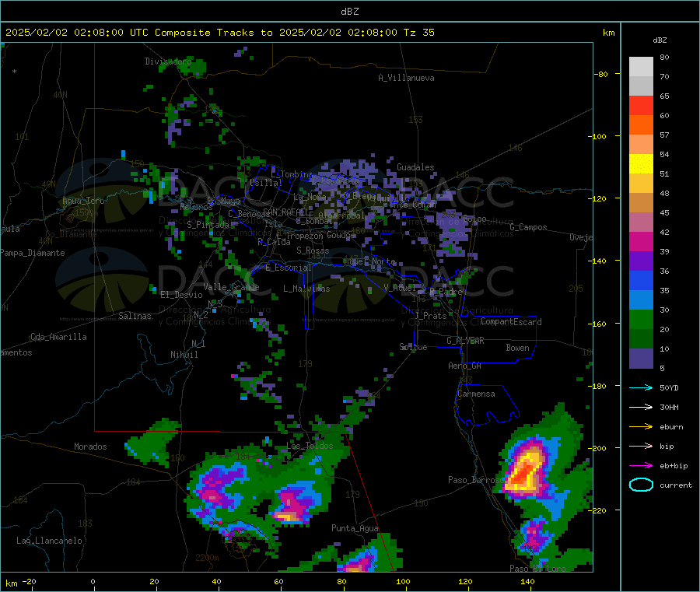The image size is (700, 592).
Task: Click the 'Nihuil' map label
Action: (x=184, y=355)
